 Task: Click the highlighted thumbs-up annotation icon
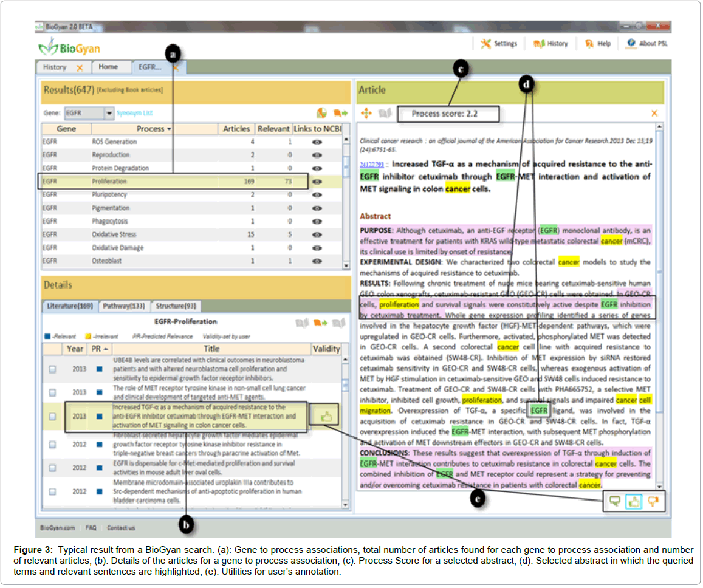[634, 502]
